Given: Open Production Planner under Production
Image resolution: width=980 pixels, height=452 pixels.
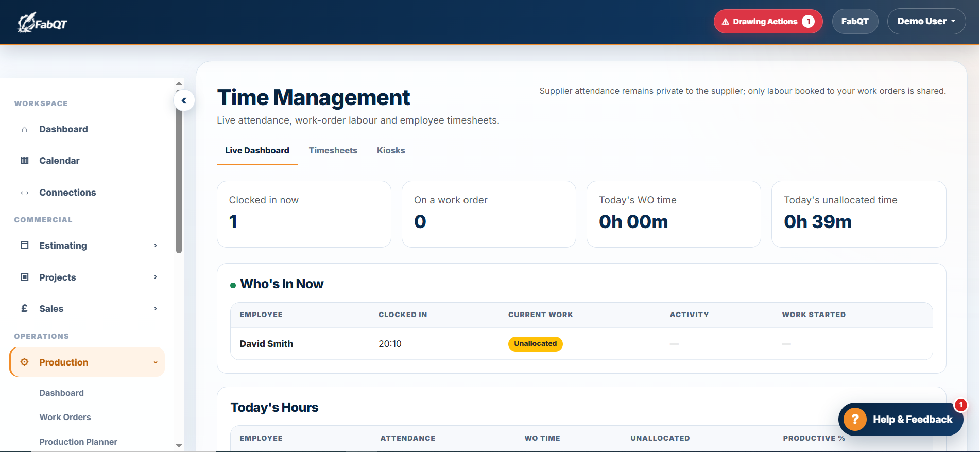Looking at the screenshot, I should (78, 442).
